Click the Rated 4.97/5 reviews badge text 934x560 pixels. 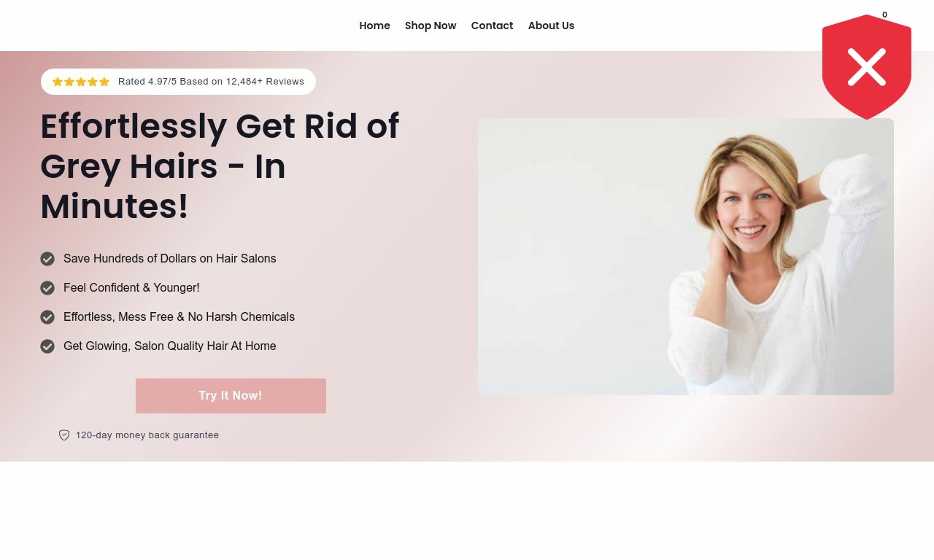click(x=211, y=82)
